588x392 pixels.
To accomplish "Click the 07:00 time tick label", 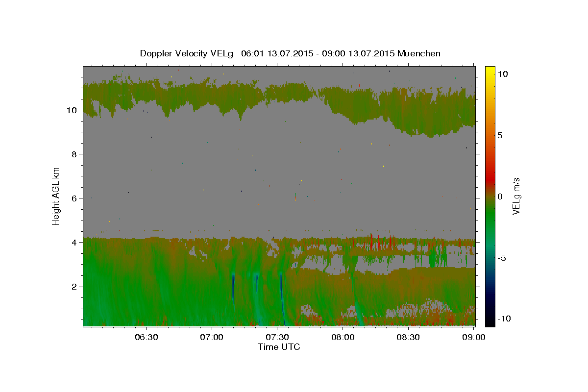I will [212, 338].
